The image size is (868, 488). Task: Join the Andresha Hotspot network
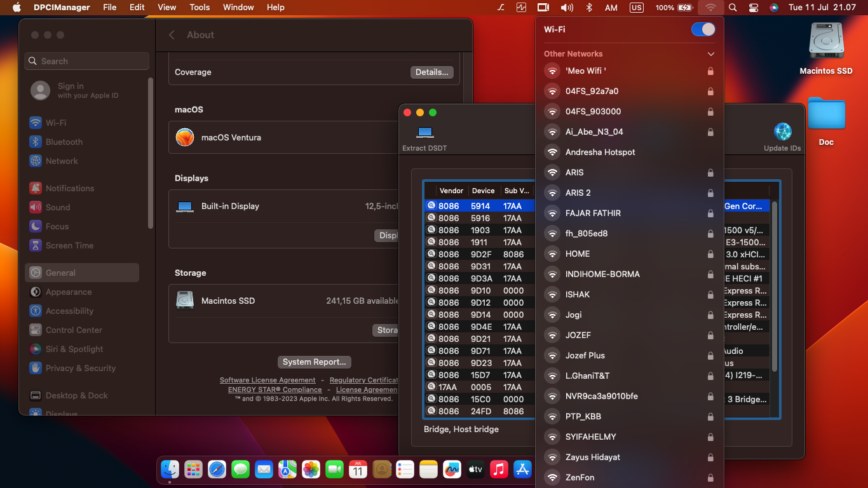(630, 152)
